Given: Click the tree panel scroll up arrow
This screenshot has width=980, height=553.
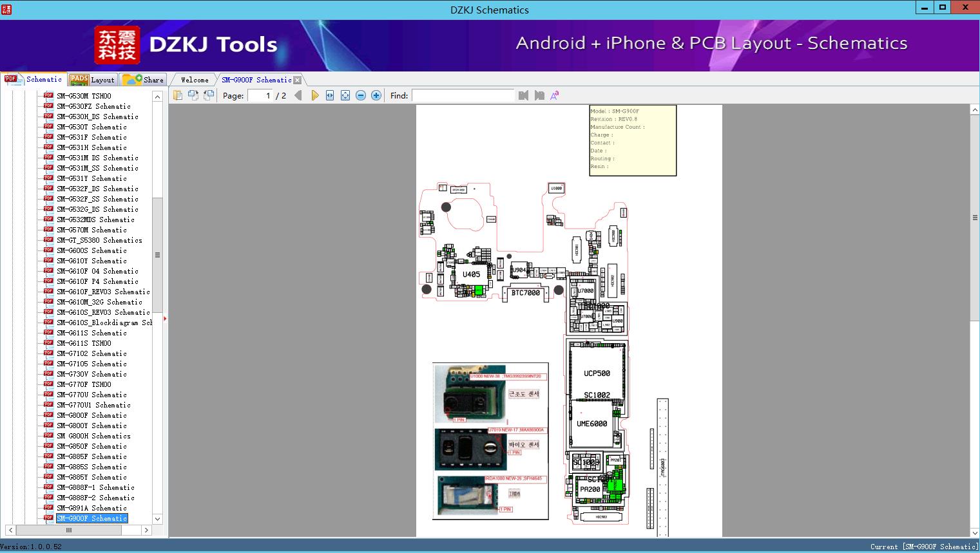Looking at the screenshot, I should 157,96.
